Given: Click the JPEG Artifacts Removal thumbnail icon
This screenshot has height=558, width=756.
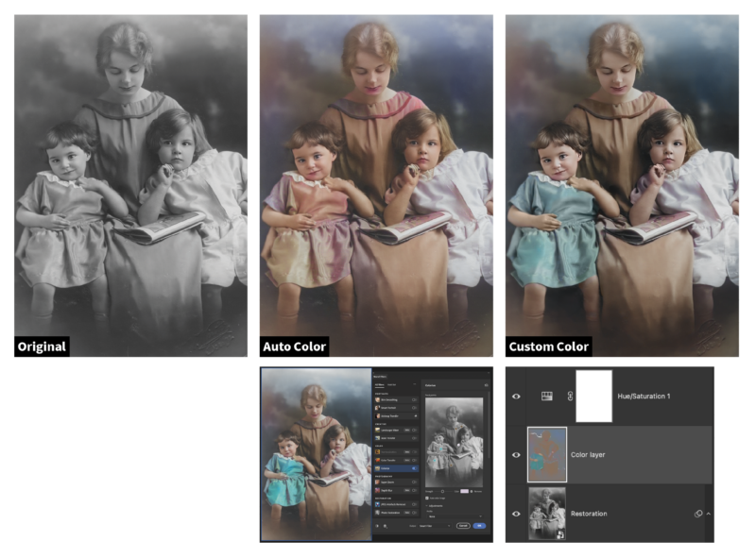Looking at the screenshot, I should [377, 504].
